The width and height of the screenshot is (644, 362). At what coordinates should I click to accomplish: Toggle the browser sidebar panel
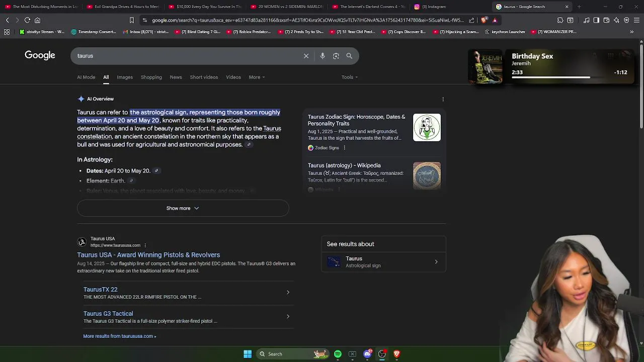[596, 20]
